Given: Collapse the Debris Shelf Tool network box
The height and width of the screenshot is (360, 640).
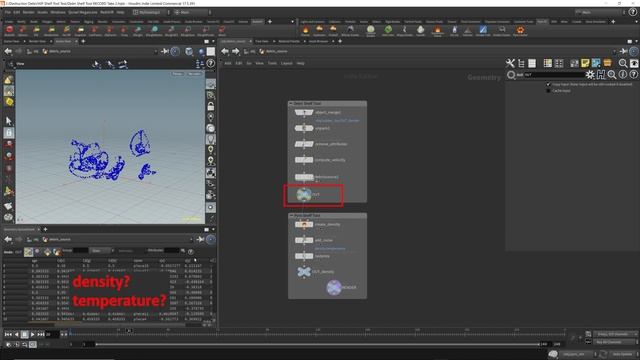Looking at the screenshot, I should (291, 104).
